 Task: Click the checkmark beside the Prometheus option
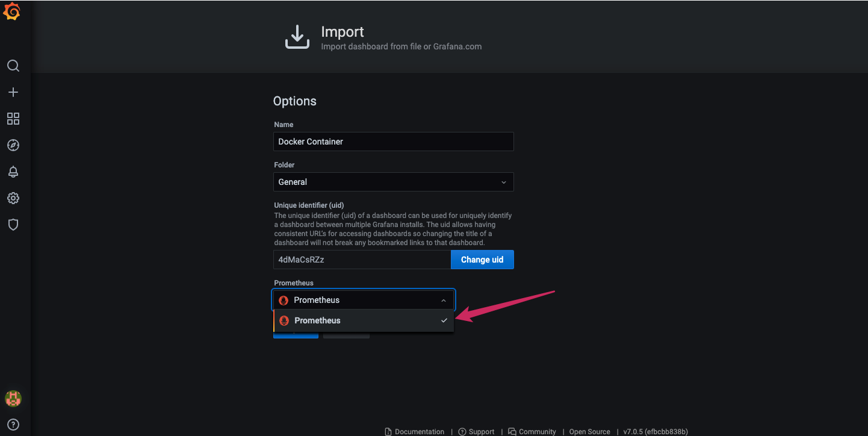coord(444,320)
